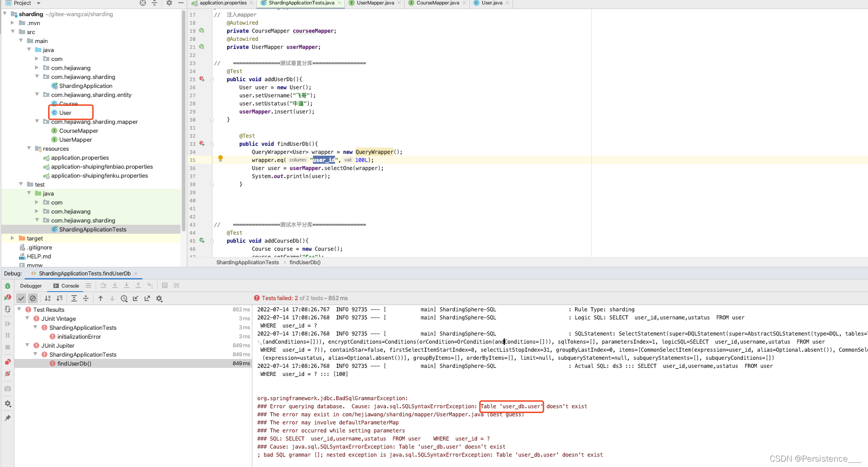Image resolution: width=868 pixels, height=467 pixels.
Task: Expand the target folder
Action: point(13,238)
